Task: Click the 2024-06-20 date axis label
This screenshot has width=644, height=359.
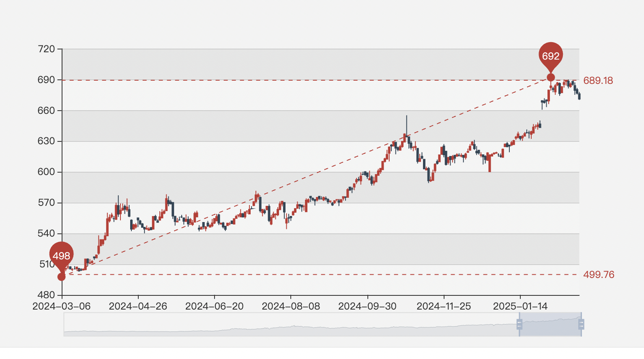Action: pos(215,306)
